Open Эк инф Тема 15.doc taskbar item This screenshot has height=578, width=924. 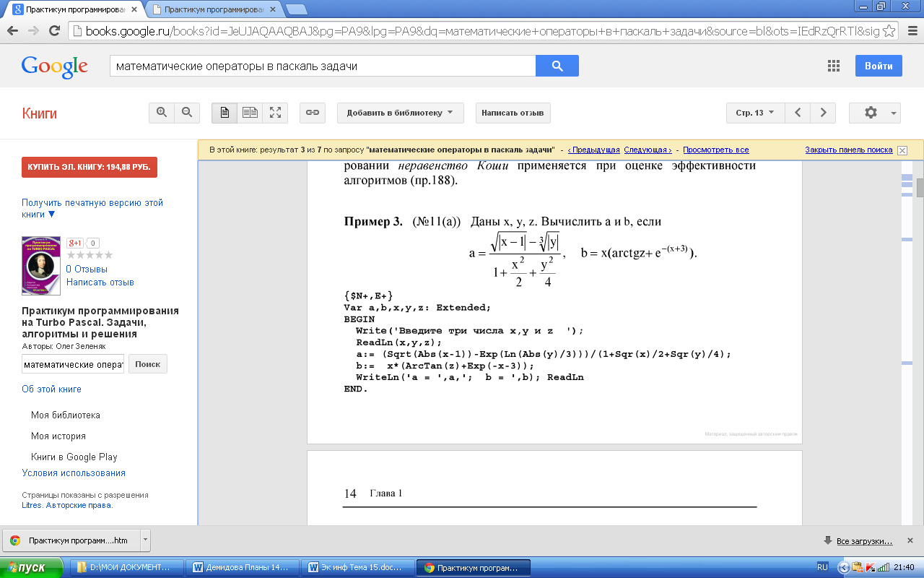(x=357, y=567)
